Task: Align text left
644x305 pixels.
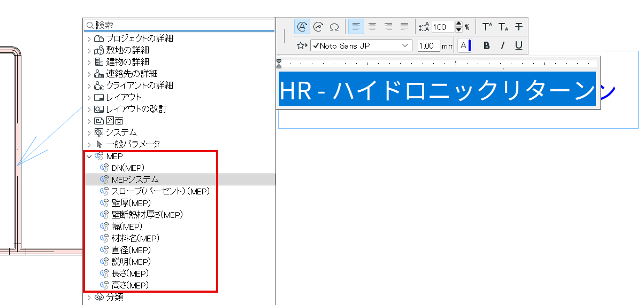Action: (x=356, y=27)
